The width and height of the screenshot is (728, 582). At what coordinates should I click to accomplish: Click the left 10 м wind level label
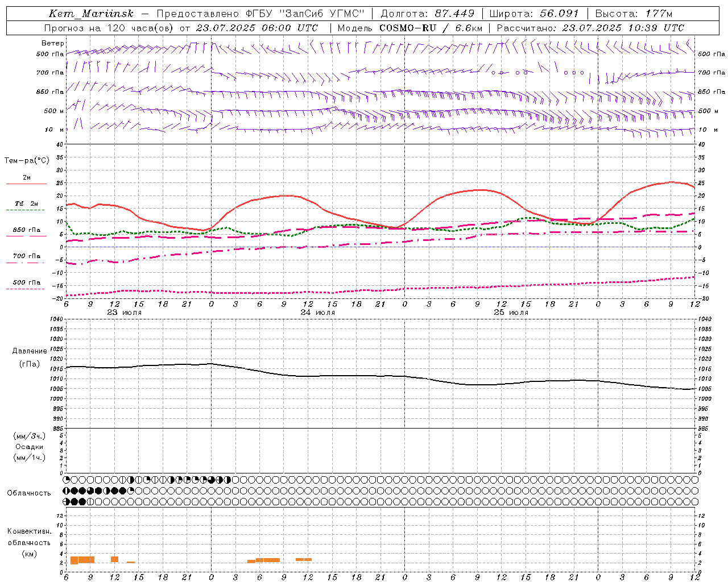(x=55, y=130)
